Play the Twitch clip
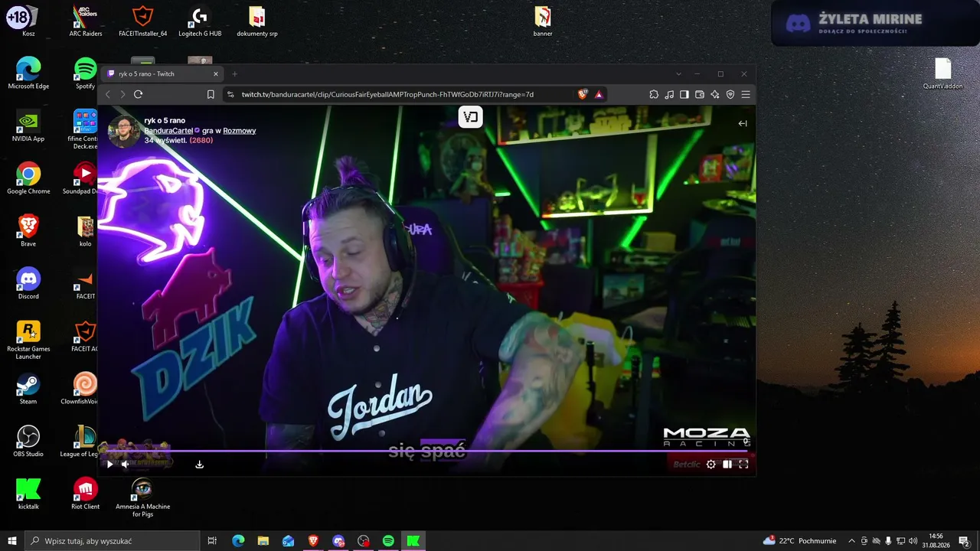 (109, 464)
